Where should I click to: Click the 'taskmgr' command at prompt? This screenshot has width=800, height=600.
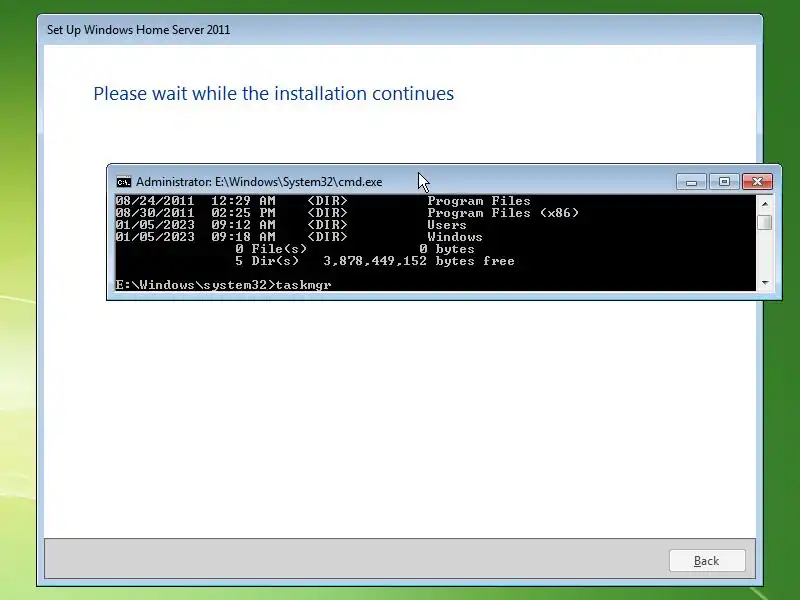point(304,285)
